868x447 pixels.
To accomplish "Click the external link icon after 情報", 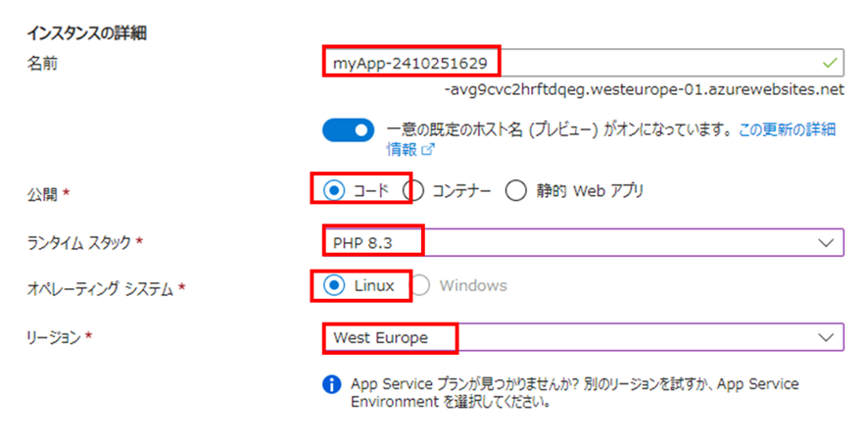I will (x=428, y=149).
